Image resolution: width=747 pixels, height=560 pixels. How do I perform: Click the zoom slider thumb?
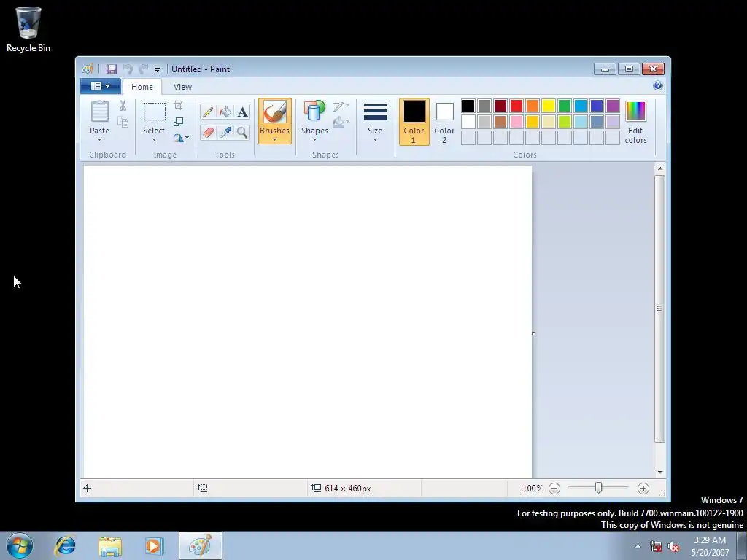599,488
